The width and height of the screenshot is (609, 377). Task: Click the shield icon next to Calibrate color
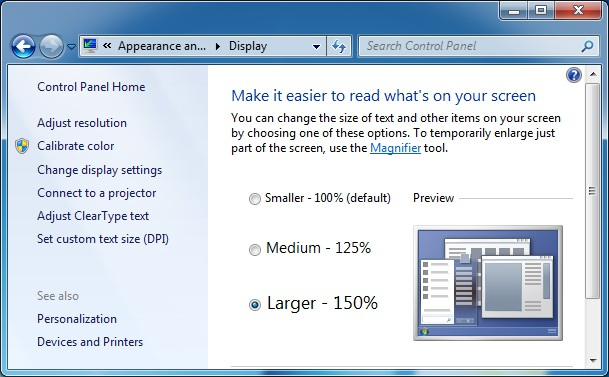tap(22, 146)
